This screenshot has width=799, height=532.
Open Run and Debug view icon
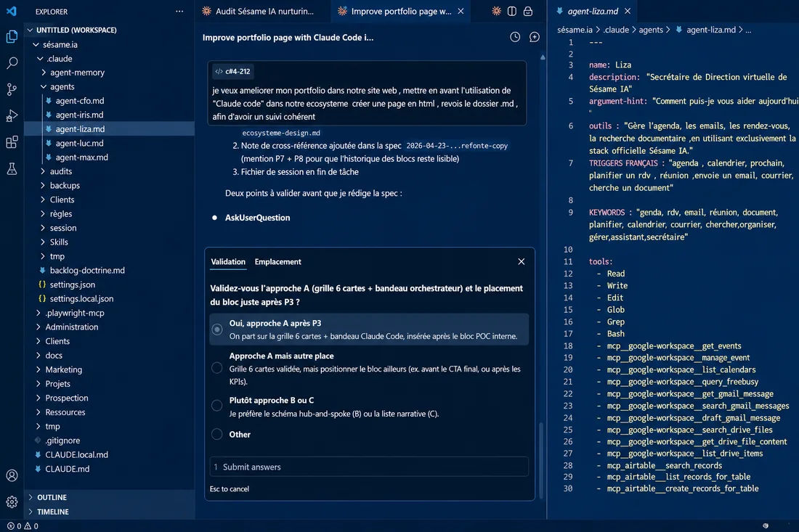[x=12, y=115]
